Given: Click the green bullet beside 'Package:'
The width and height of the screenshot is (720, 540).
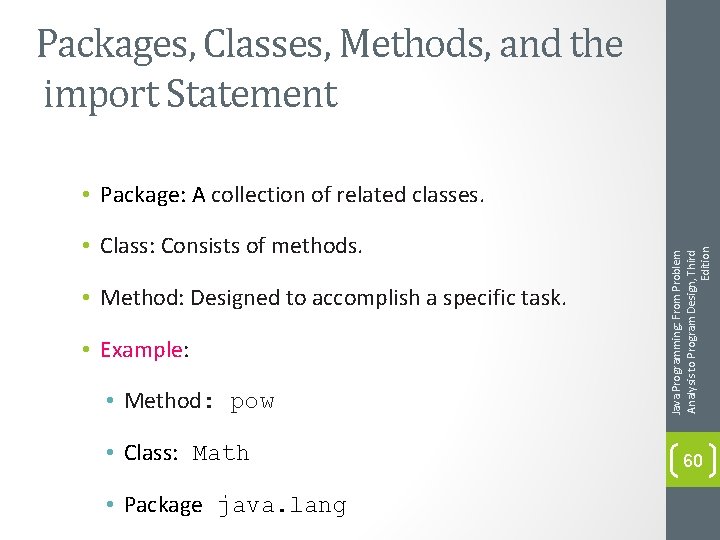Looking at the screenshot, I should click(86, 194).
